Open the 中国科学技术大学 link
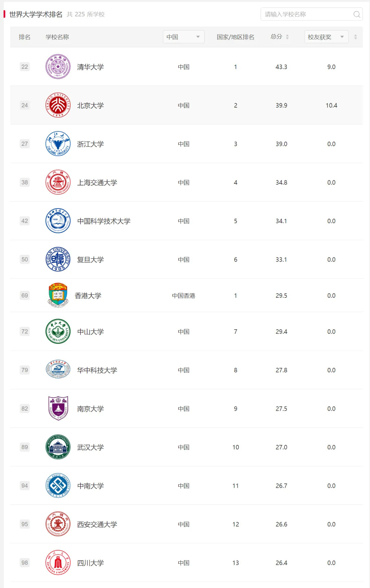Viewport: 370px width, 588px height. [x=104, y=221]
